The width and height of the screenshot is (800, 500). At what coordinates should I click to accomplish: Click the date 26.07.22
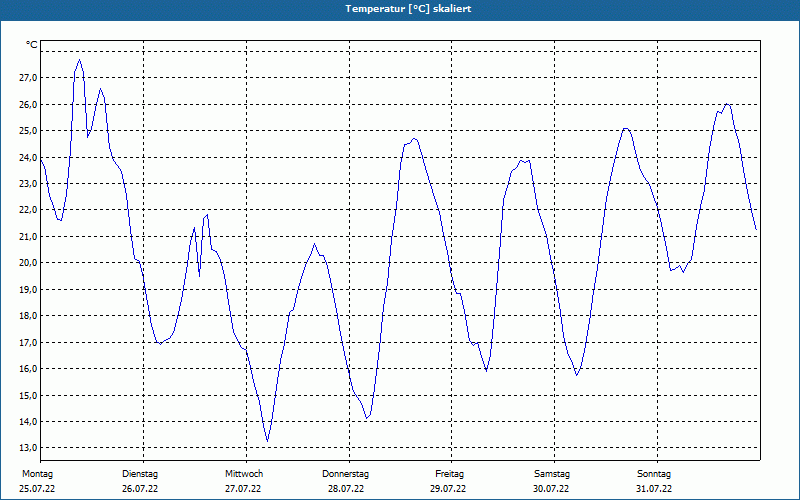coord(140,489)
